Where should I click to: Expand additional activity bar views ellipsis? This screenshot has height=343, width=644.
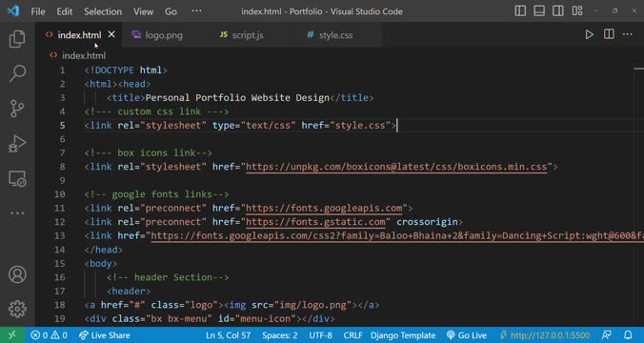pos(17,213)
